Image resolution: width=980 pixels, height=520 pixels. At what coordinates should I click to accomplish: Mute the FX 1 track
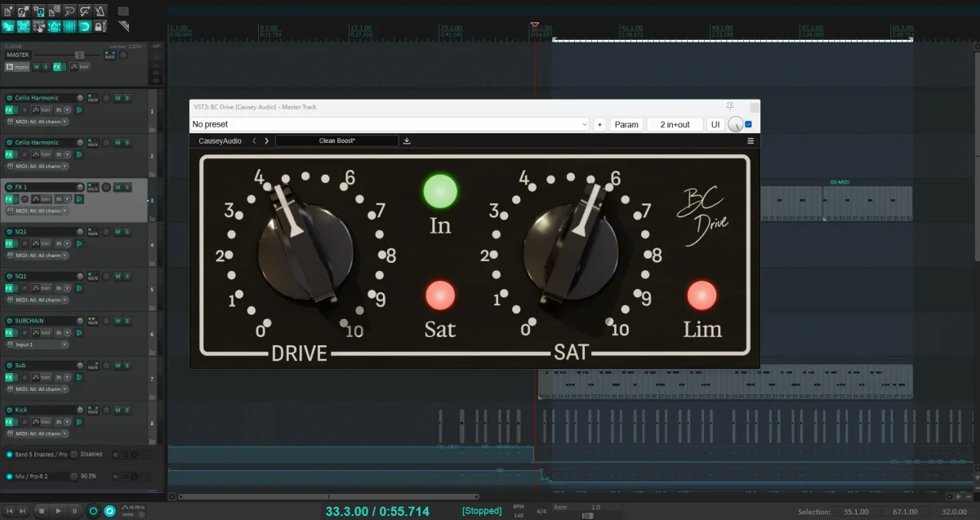[x=118, y=187]
